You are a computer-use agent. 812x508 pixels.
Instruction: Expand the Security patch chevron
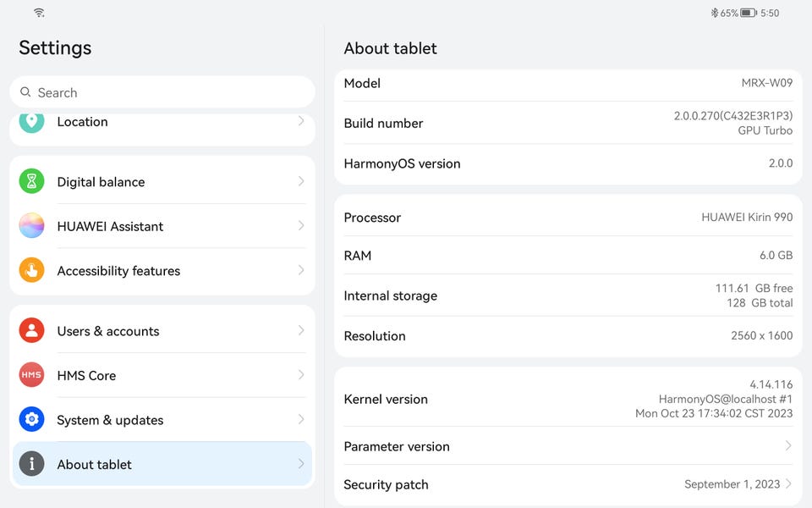coord(787,483)
